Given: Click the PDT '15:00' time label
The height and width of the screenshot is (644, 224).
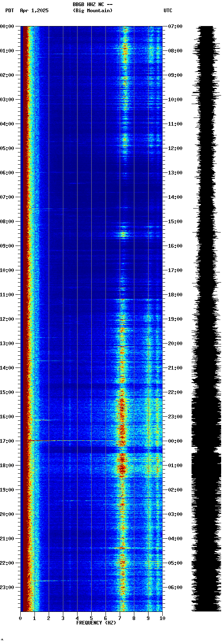Looking at the screenshot, I should tap(7, 392).
